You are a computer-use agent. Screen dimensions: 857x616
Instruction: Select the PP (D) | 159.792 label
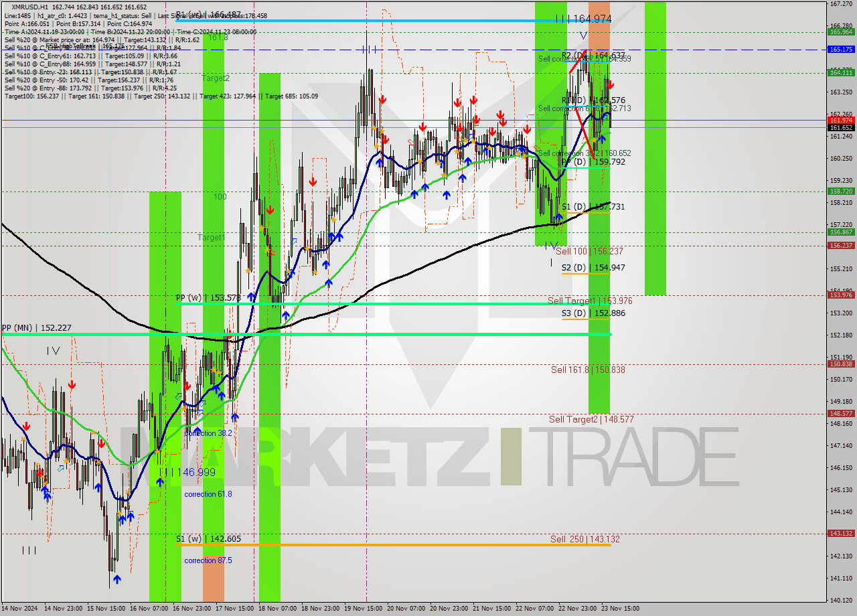pyautogui.click(x=593, y=162)
